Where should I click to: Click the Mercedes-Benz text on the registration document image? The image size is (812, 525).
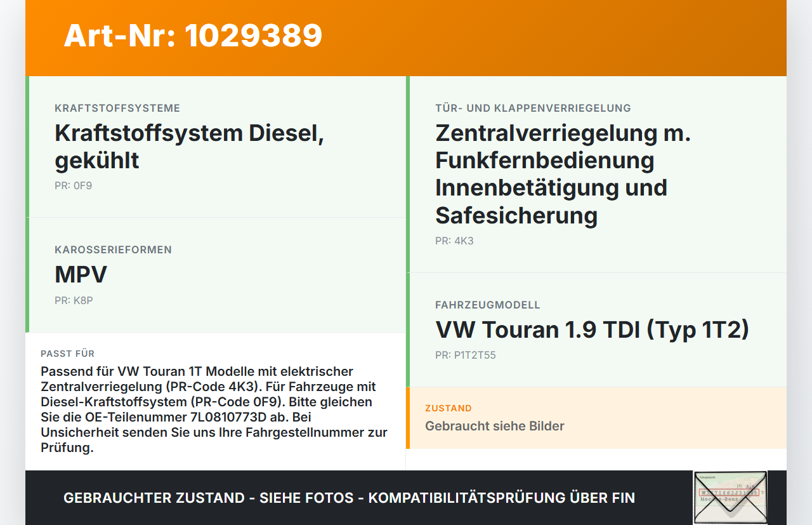pos(719,499)
